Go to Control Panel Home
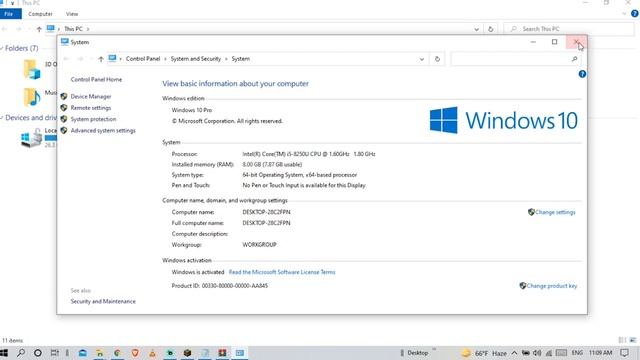Image resolution: width=640 pixels, height=360 pixels. point(96,80)
